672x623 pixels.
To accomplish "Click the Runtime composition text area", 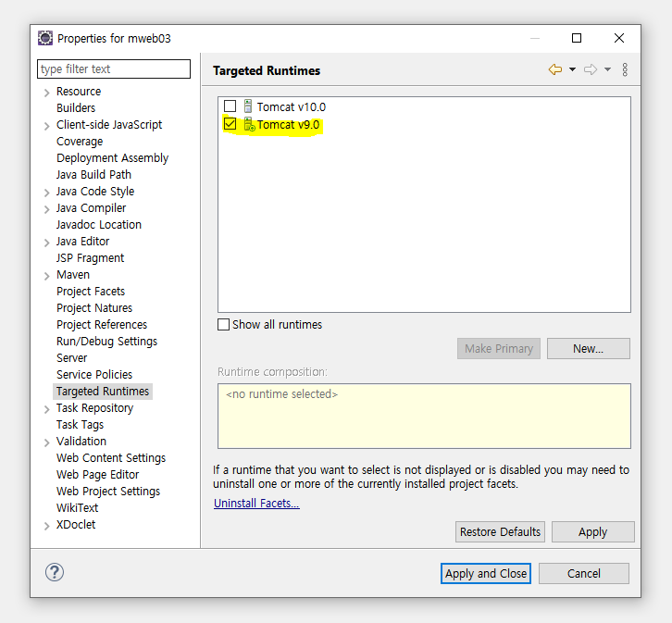I will (424, 416).
